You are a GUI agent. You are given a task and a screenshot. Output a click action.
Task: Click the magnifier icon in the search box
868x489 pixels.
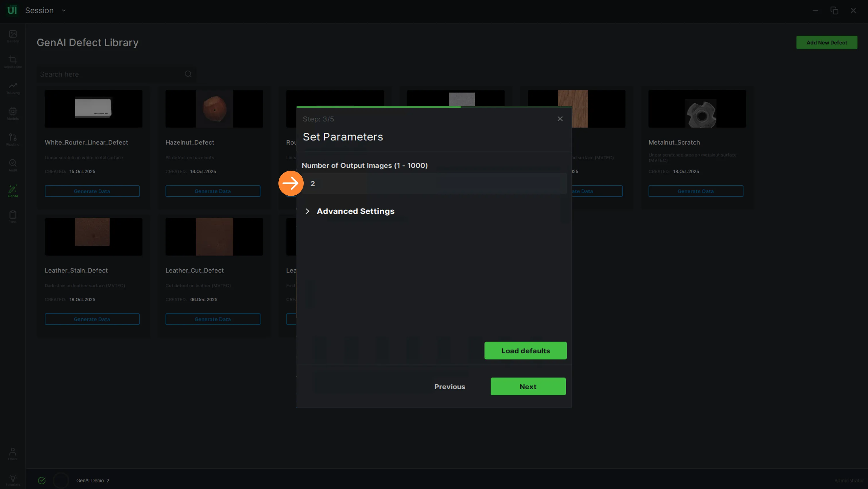pyautogui.click(x=188, y=74)
